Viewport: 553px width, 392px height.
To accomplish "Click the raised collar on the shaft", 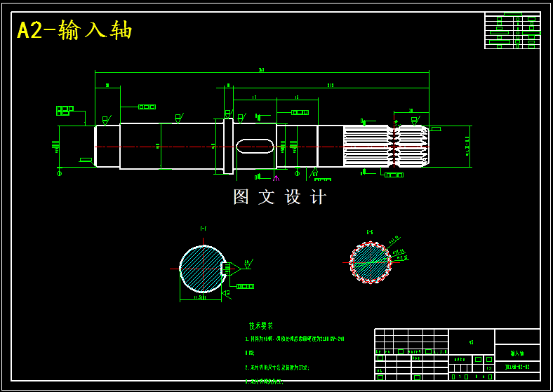I will pos(228,146).
